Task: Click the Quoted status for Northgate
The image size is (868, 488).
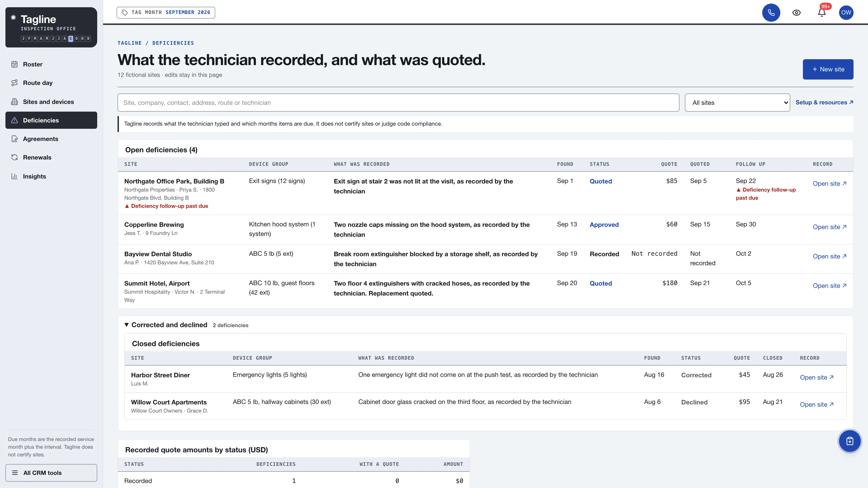Action: (600, 181)
